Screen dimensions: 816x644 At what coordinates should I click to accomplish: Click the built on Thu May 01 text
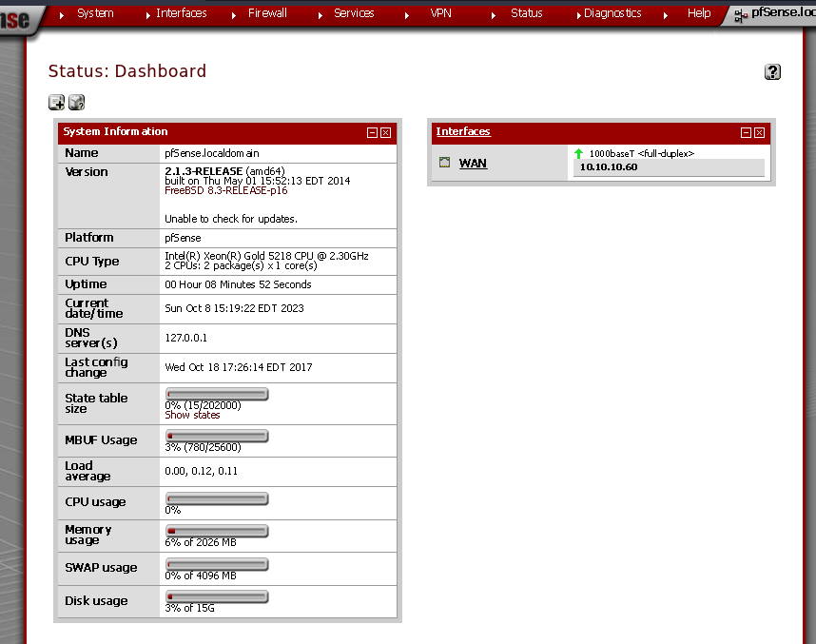pyautogui.click(x=258, y=181)
